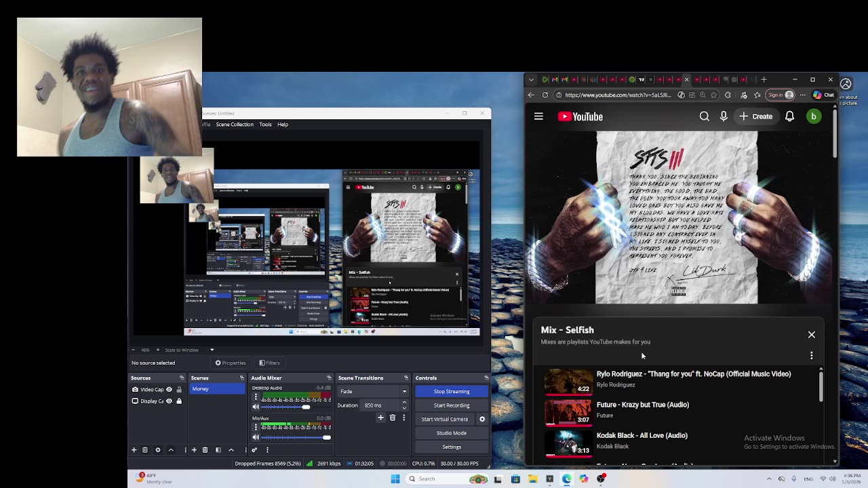Screen dimensions: 868x488
Task: Click Stop Streaming button
Action: tap(452, 391)
